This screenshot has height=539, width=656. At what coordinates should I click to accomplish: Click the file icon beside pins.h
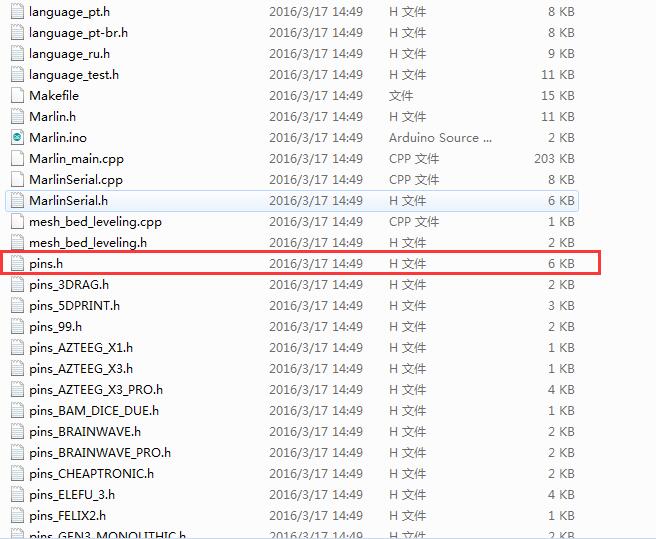[17, 263]
